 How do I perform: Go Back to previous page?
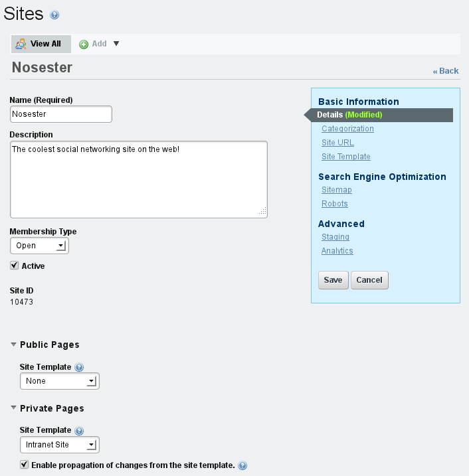coord(446,71)
